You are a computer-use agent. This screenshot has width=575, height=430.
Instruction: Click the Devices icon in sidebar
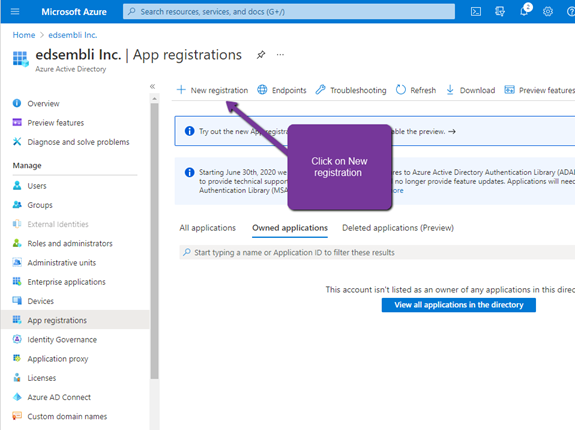pos(17,301)
